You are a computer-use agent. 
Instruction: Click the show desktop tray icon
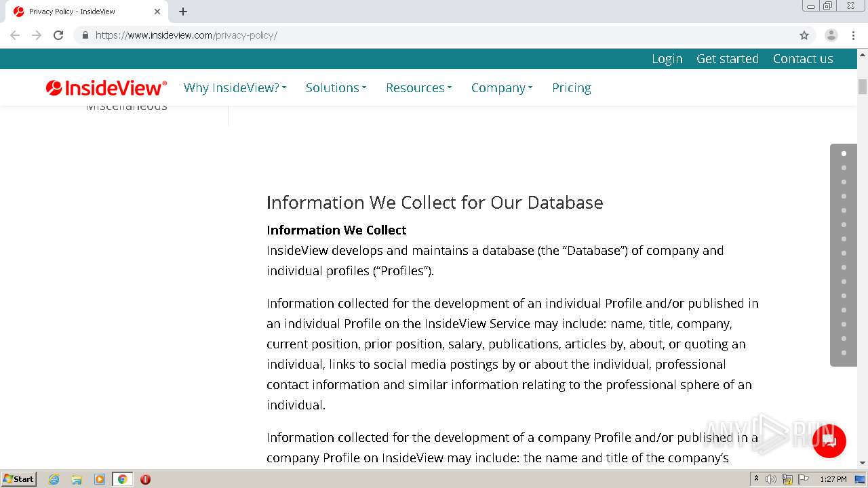point(860,479)
